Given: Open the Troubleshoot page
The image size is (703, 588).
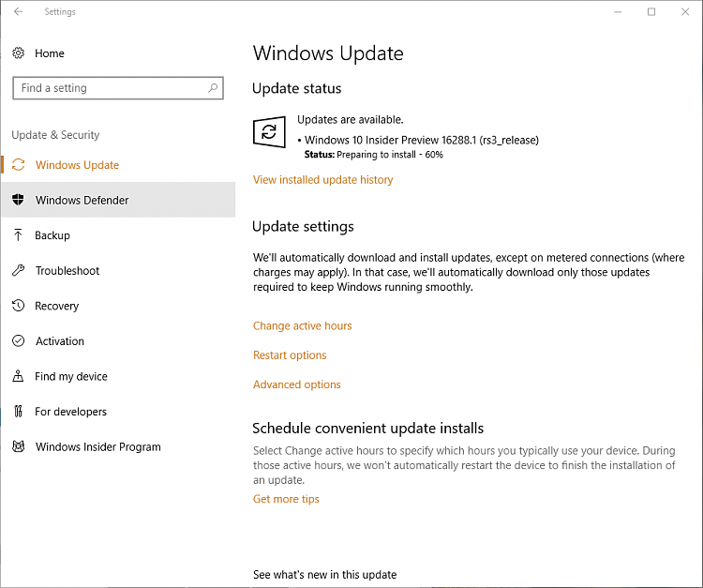Looking at the screenshot, I should pyautogui.click(x=118, y=270).
